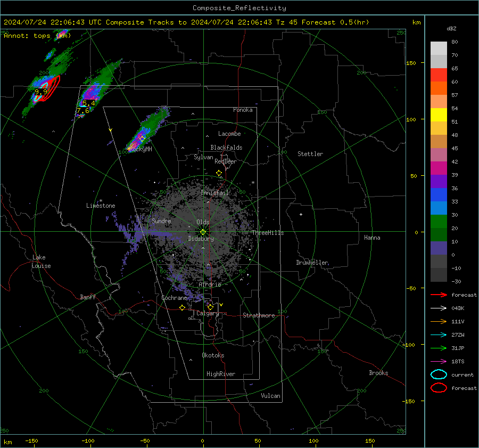Click the red forecast ellipse icon
Viewport: 479px width, 448px height.
(439, 388)
